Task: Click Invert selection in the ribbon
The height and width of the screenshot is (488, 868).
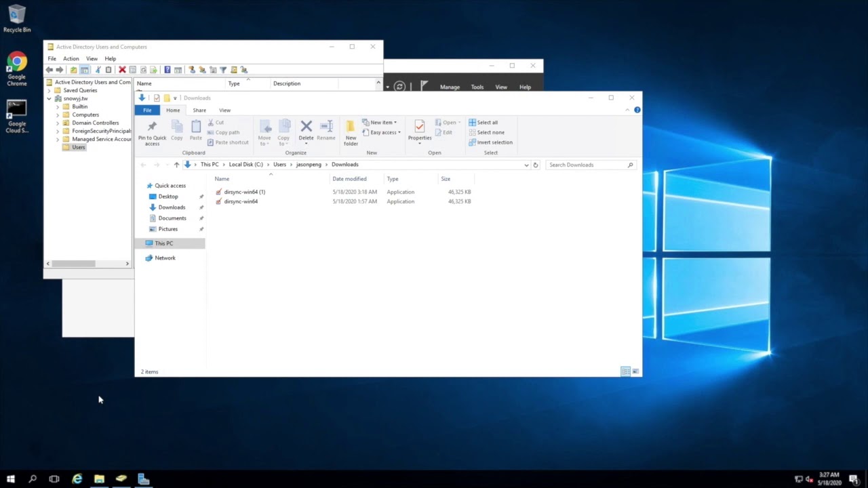Action: [490, 142]
